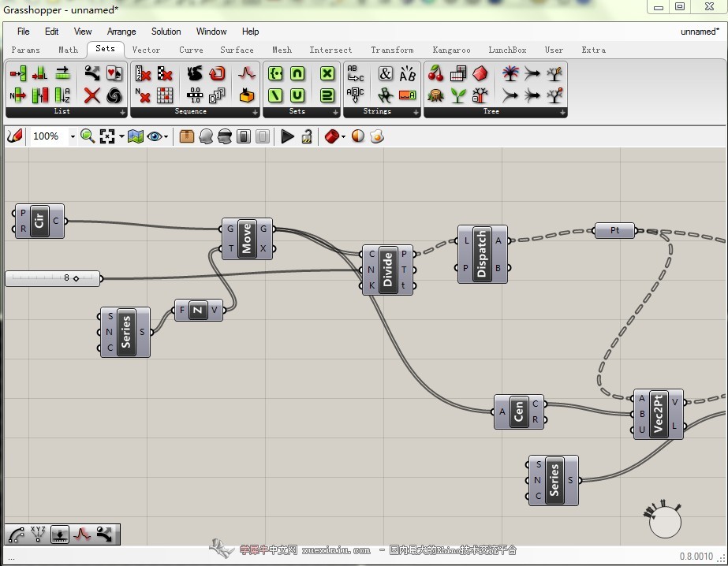
Task: Expand the Tree panel
Action: [562, 112]
